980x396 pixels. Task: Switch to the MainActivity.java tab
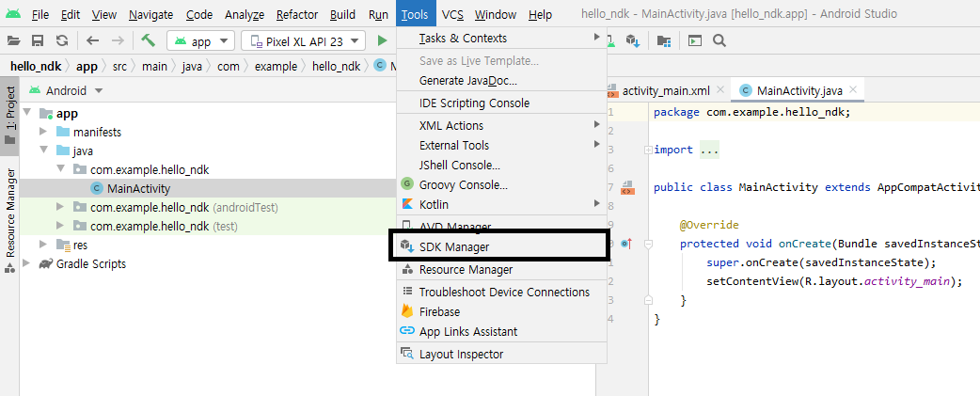tap(799, 91)
